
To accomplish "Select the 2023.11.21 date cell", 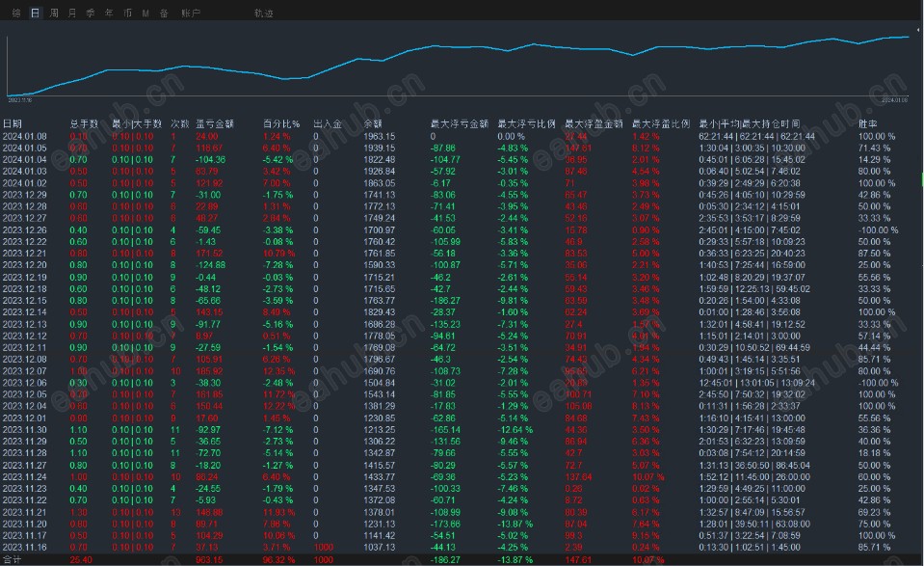I will click(25, 512).
